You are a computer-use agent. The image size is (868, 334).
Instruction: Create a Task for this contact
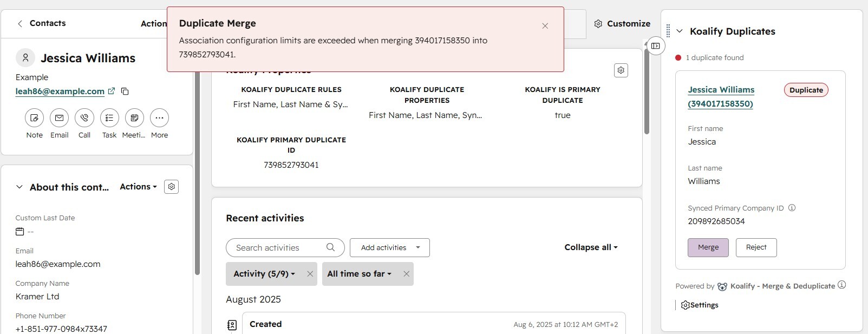pyautogui.click(x=109, y=118)
